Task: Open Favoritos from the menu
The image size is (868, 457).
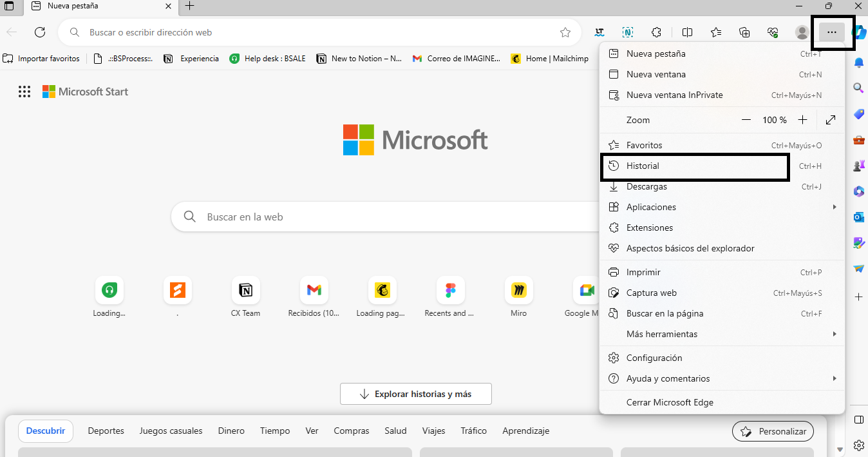Action: pos(722,145)
